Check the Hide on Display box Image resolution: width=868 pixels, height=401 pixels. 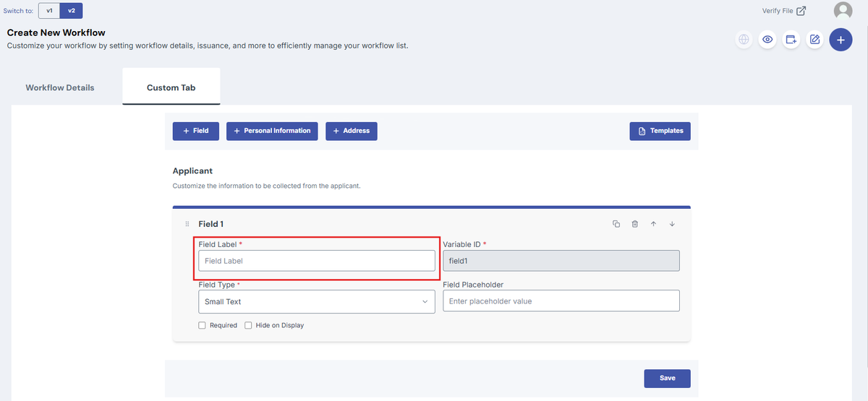point(248,325)
